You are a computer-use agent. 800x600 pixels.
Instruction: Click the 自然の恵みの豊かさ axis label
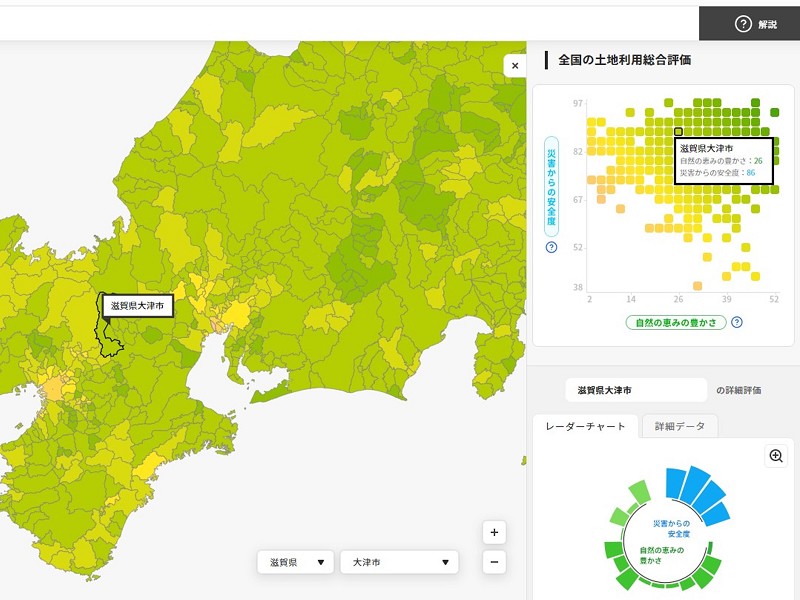(x=675, y=322)
